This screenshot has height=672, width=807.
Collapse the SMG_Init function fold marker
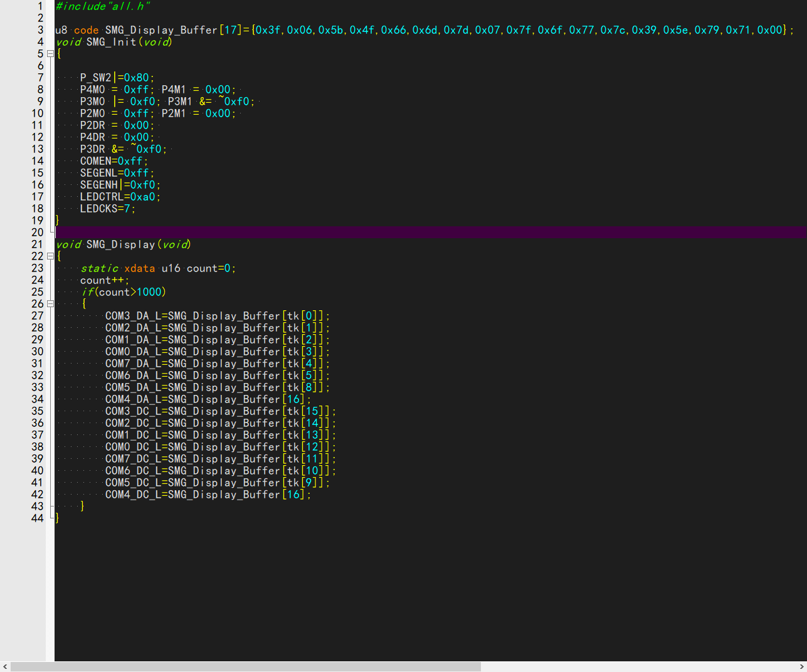click(x=51, y=54)
